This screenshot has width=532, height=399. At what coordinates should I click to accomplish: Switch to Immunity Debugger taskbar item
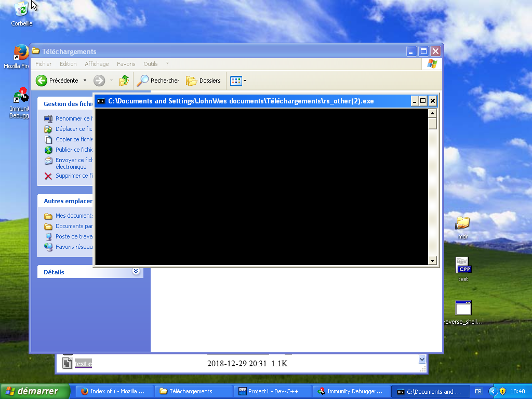click(x=351, y=391)
